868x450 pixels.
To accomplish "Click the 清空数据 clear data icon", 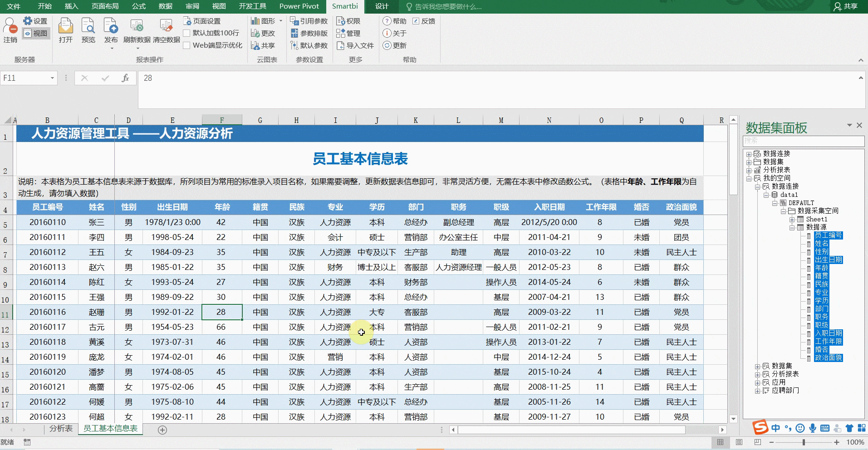I will pos(167,30).
